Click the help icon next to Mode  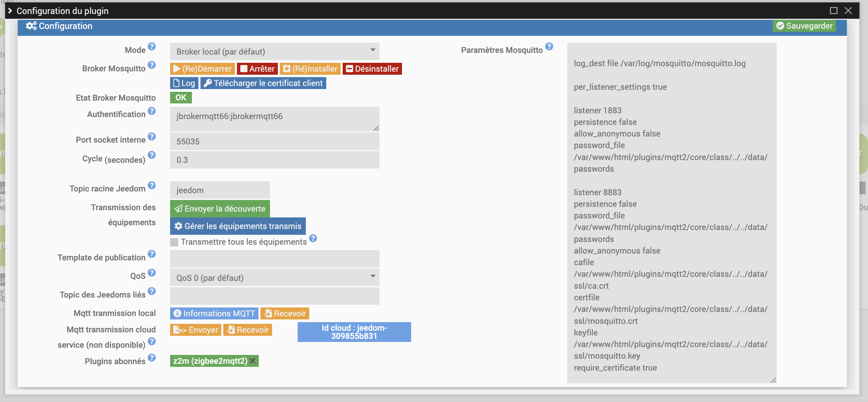[x=152, y=46]
